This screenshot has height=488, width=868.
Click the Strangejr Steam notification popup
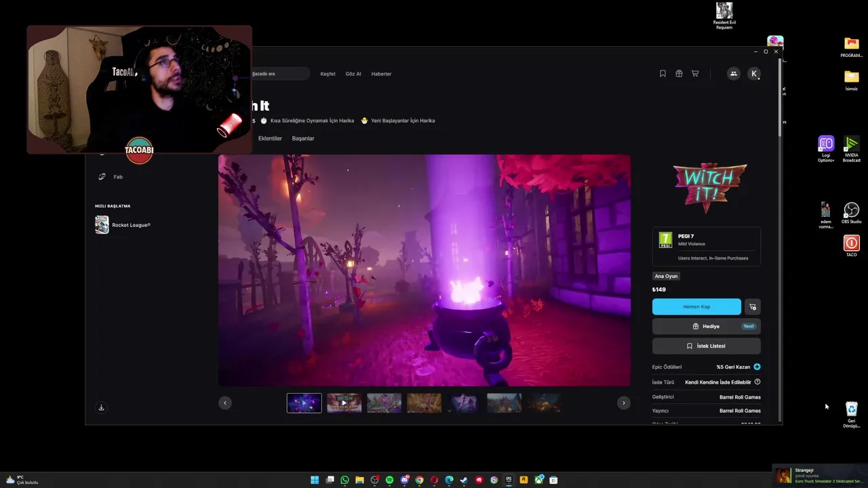pos(819,476)
